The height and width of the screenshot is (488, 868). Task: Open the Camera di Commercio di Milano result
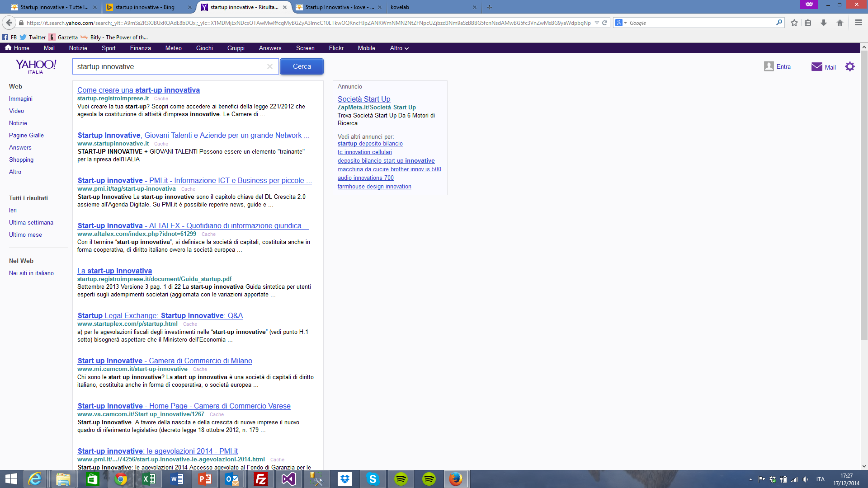click(x=165, y=361)
